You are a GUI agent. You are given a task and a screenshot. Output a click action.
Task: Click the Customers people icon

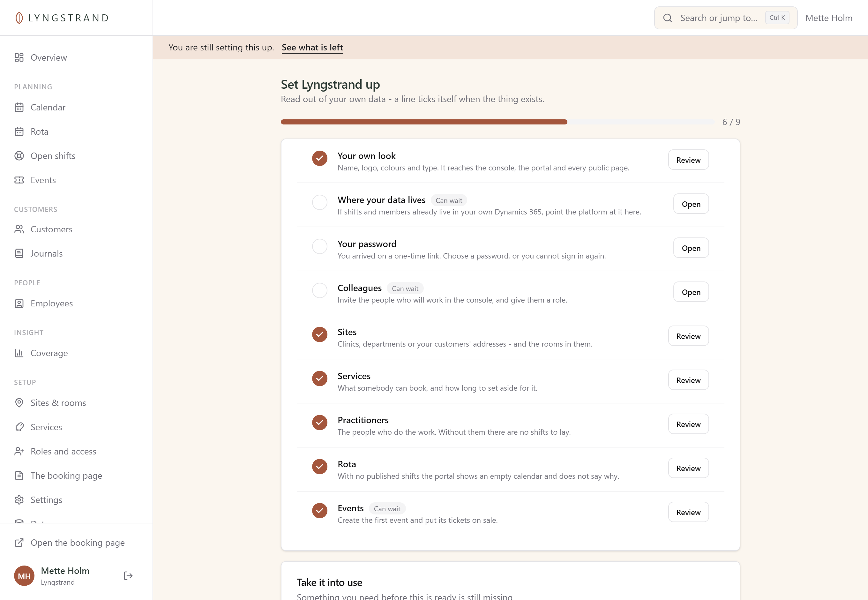19,229
